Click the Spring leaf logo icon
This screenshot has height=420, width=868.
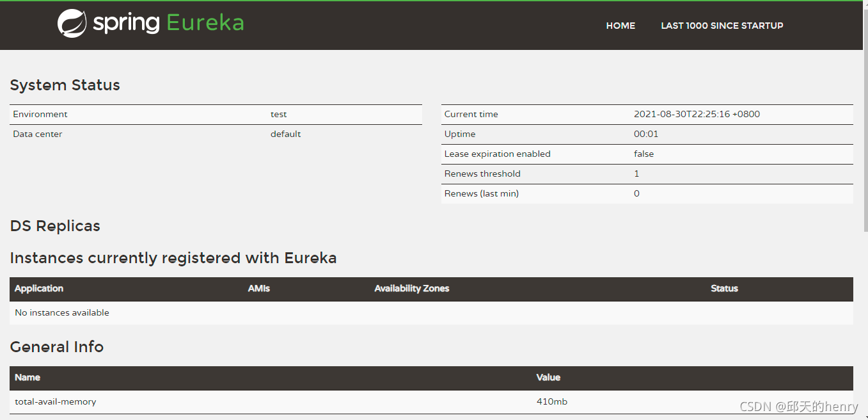point(72,24)
